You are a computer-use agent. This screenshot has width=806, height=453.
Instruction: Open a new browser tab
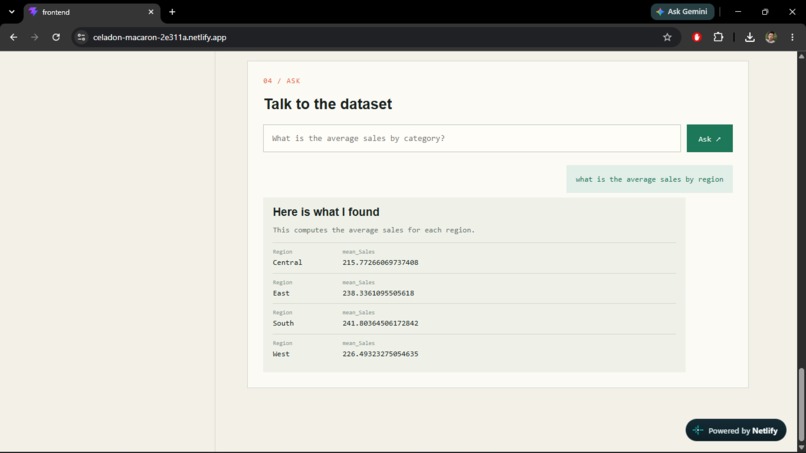[x=172, y=12]
